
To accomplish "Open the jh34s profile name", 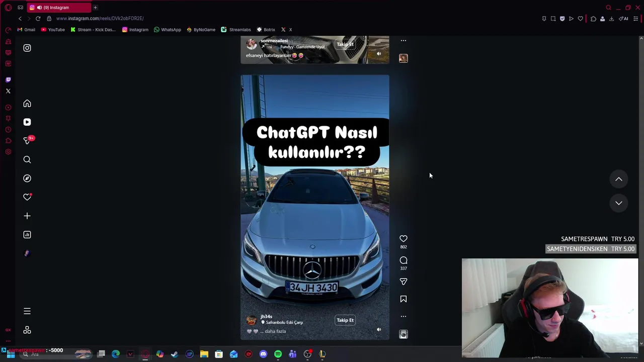I will point(266,317).
